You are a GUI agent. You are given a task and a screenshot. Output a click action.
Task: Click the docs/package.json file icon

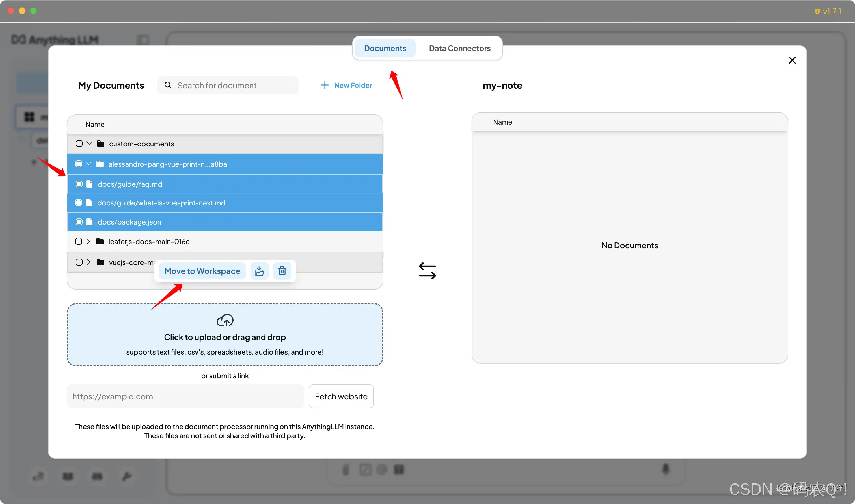click(x=89, y=222)
